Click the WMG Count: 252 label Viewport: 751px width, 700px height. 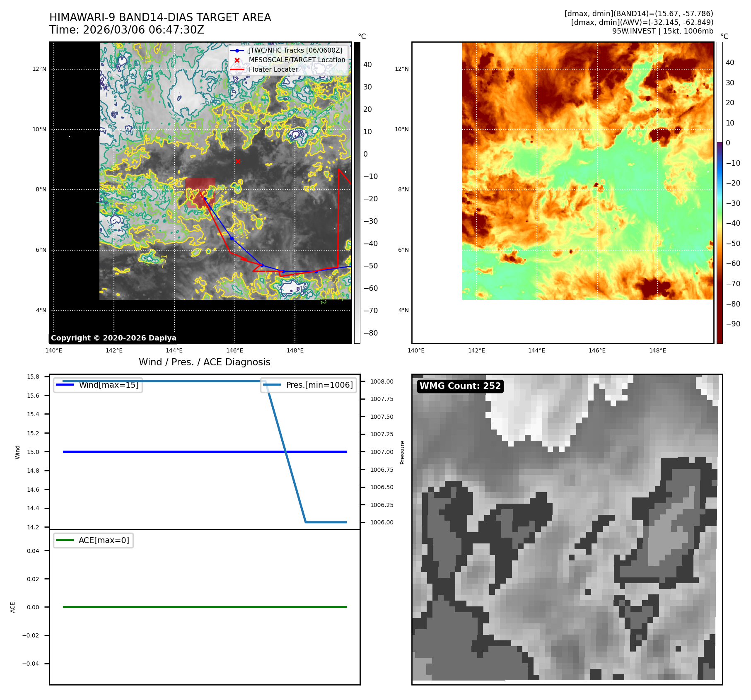(x=460, y=386)
